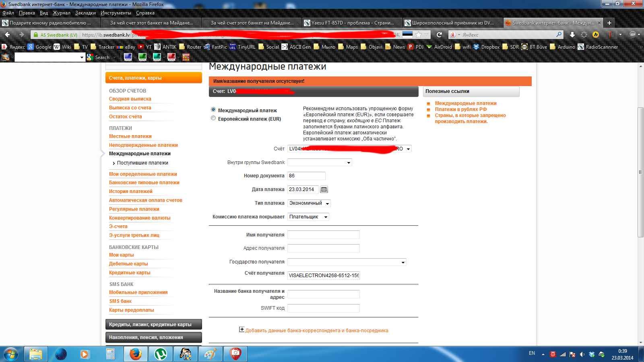Click into SWIFT код field
This screenshot has width=644, height=362.
[324, 309]
